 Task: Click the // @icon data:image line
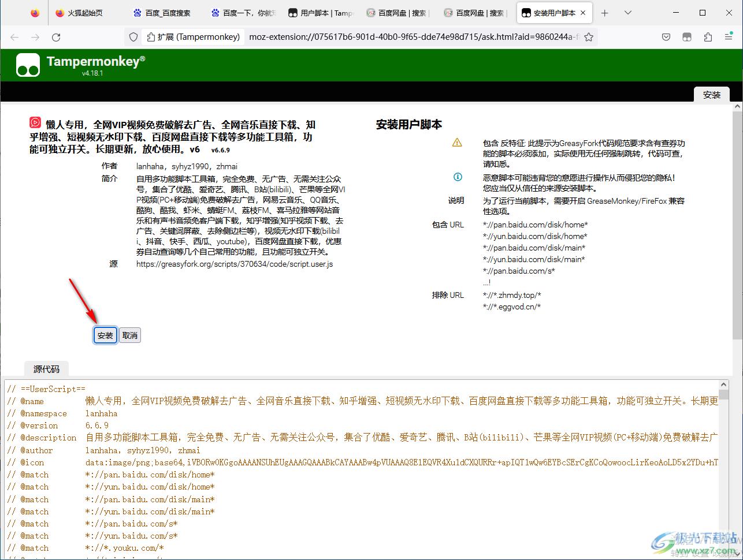coord(362,462)
